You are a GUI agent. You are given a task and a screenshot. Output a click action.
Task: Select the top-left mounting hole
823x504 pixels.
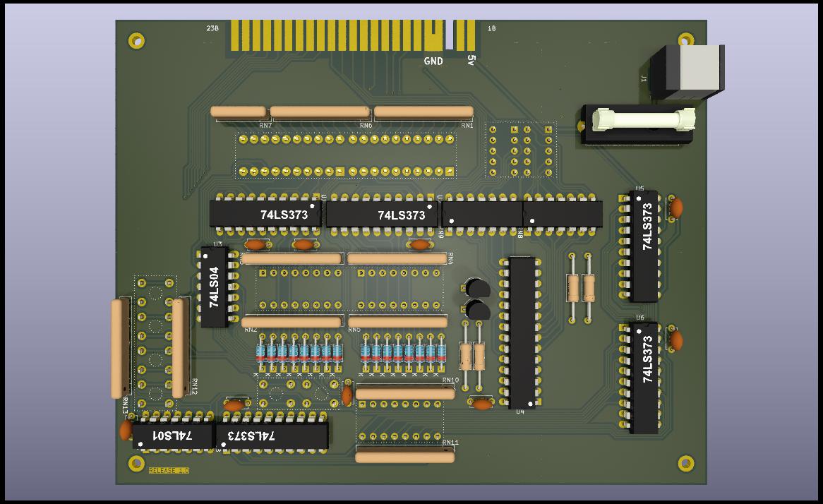coord(136,40)
